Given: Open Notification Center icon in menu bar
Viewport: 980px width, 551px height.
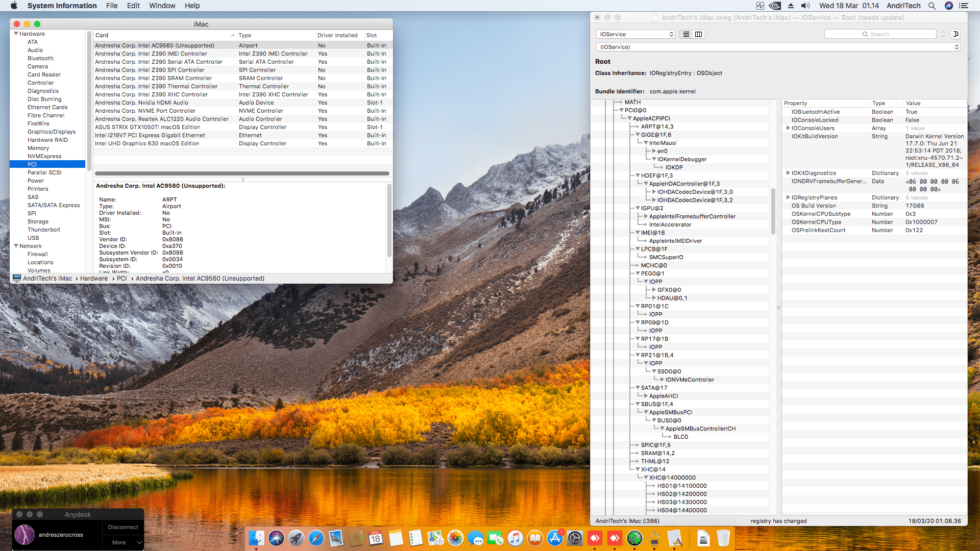Looking at the screenshot, I should (x=964, y=6).
